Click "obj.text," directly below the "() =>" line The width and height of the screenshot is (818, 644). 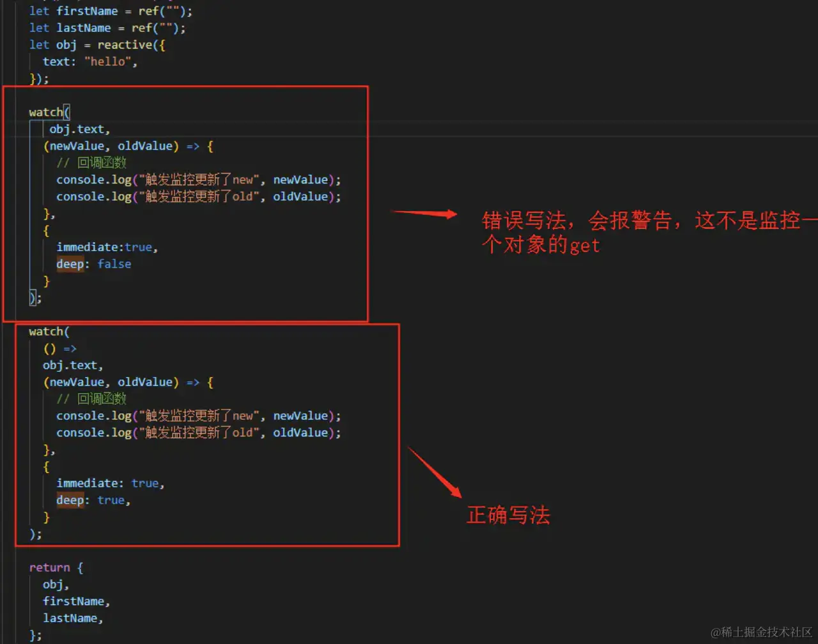73,365
